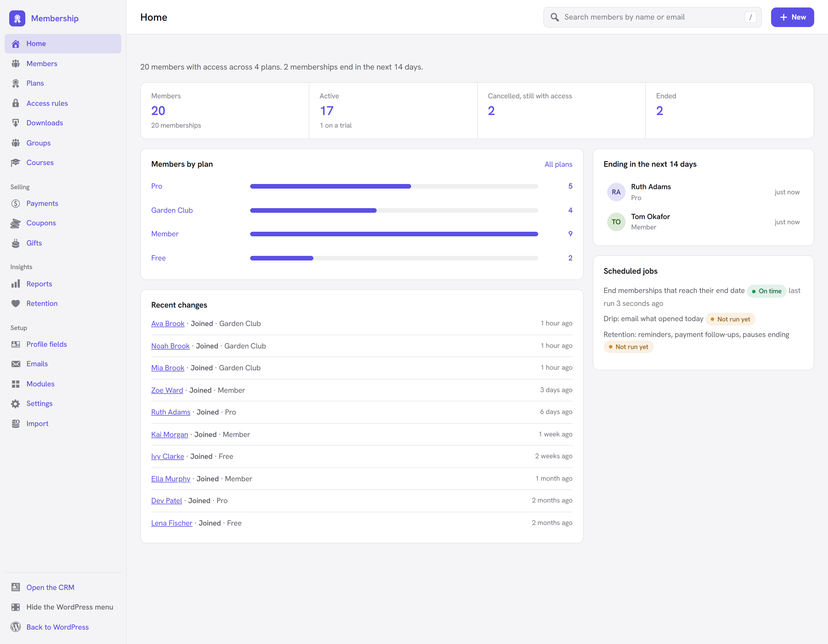Click the On time status badge
This screenshot has height=644, width=828.
tap(766, 291)
